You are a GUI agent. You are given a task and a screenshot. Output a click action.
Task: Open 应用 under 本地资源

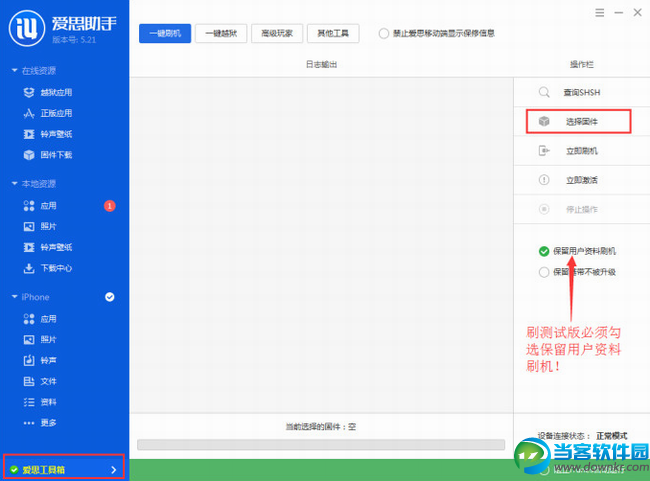[x=40, y=206]
